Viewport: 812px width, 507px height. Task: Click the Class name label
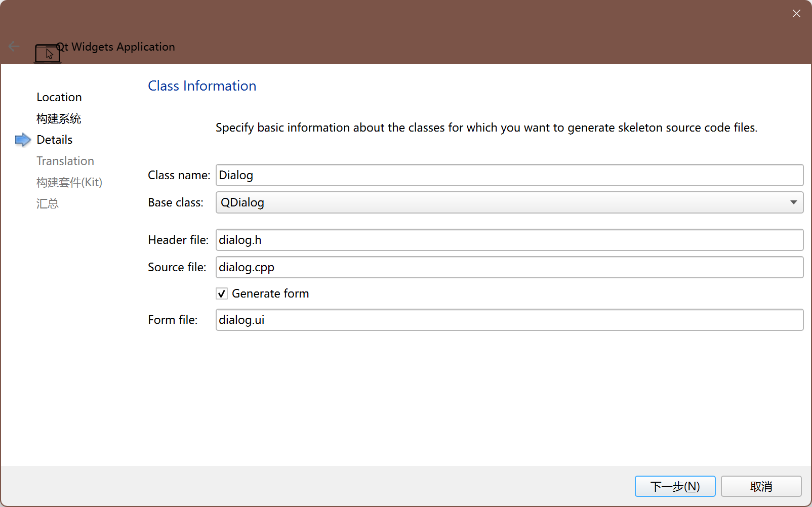pos(179,175)
